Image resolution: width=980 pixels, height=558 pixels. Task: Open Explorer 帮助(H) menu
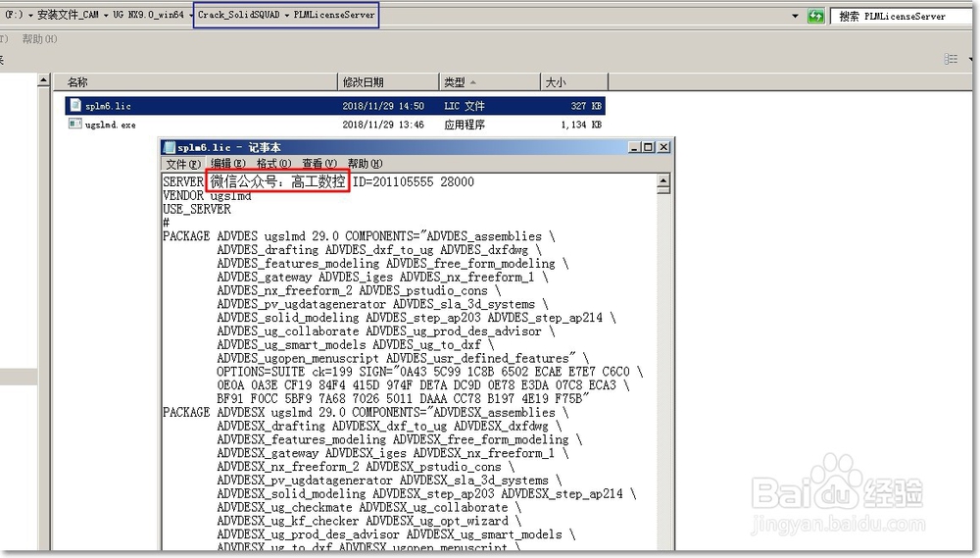40,39
